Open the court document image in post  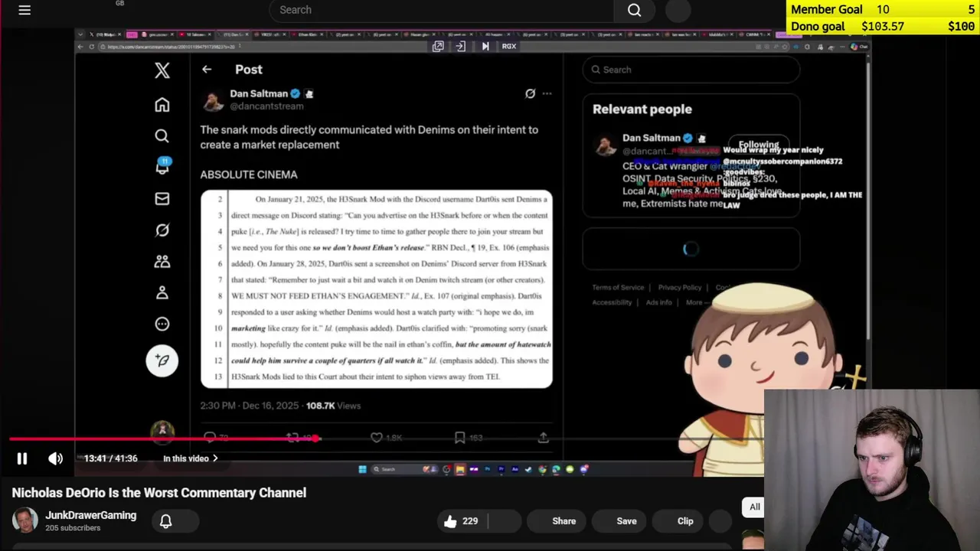click(376, 289)
